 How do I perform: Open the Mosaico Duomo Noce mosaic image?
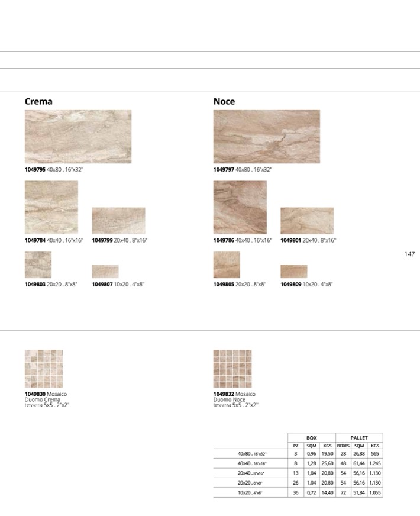[232, 369]
